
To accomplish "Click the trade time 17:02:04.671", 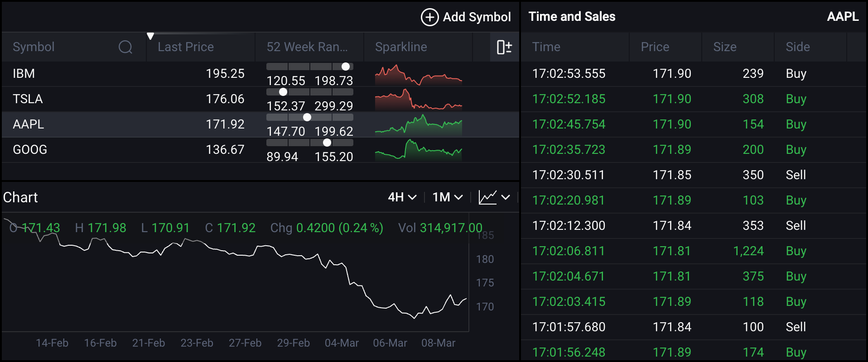I will tap(569, 276).
